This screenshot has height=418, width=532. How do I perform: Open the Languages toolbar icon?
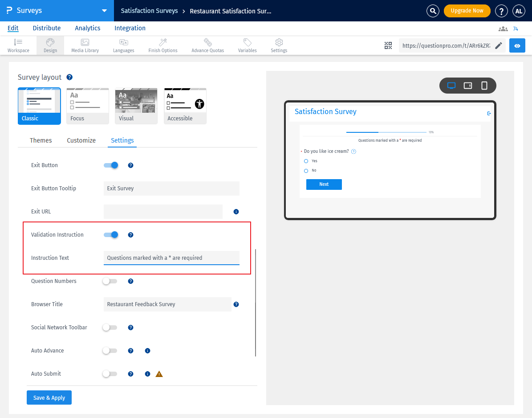click(123, 45)
